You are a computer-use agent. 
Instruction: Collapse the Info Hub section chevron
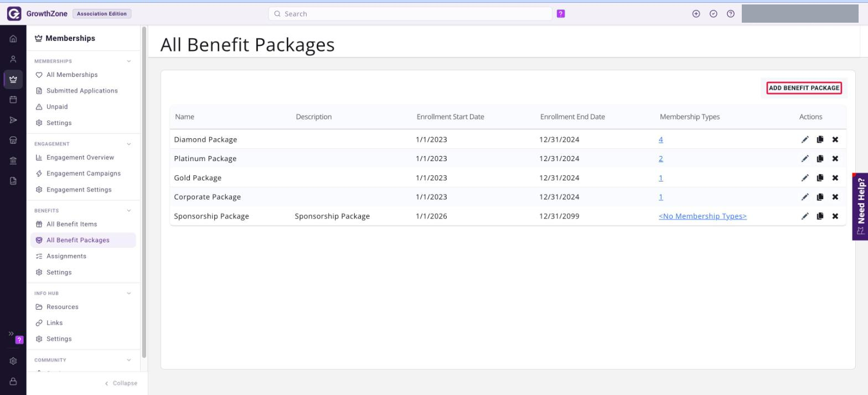point(129,293)
